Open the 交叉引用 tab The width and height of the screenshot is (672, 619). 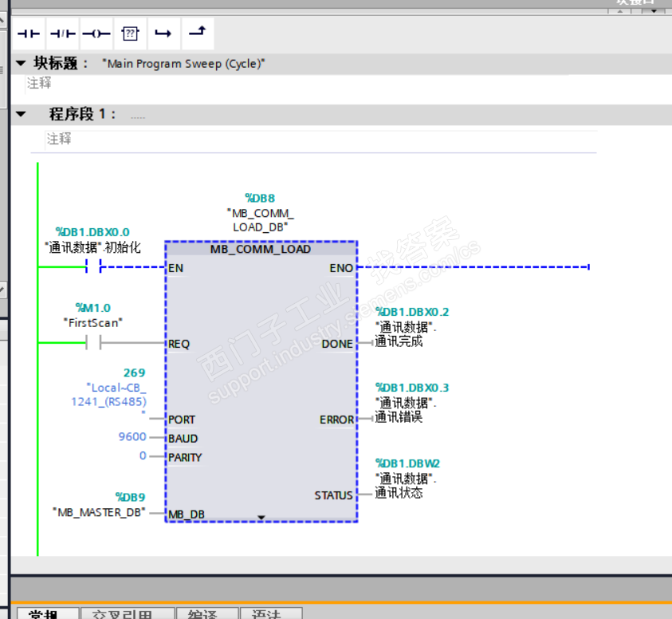[128, 613]
